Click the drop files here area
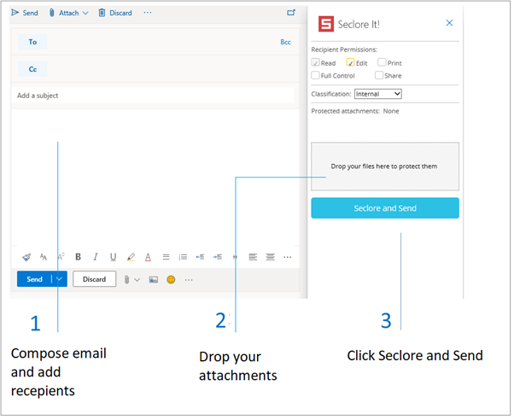The image size is (514, 420). [x=387, y=167]
